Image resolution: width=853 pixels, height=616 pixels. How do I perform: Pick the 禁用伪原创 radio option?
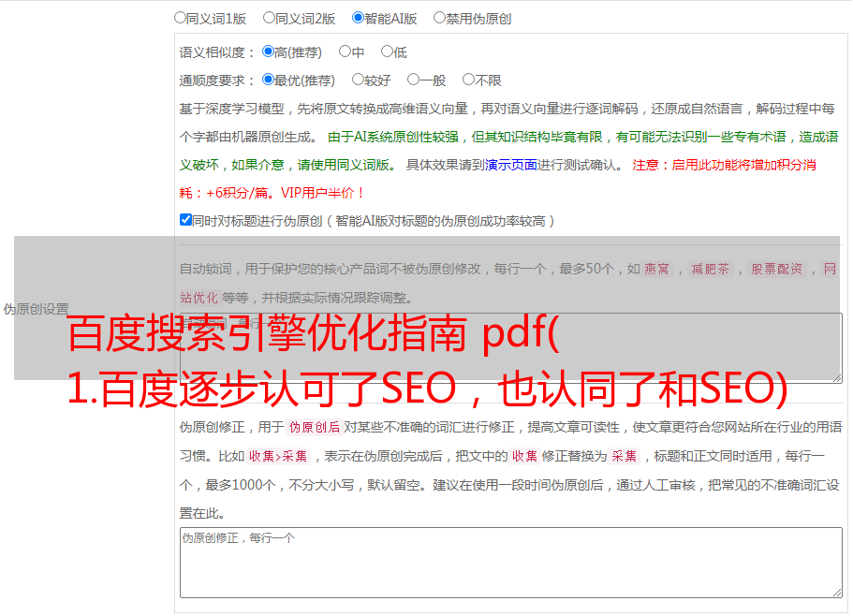pyautogui.click(x=439, y=18)
